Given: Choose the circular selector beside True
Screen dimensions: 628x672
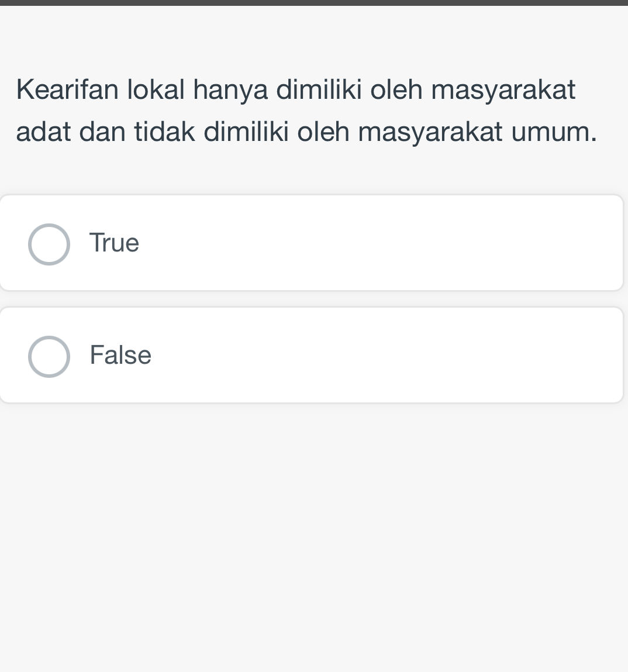Looking at the screenshot, I should pos(49,244).
